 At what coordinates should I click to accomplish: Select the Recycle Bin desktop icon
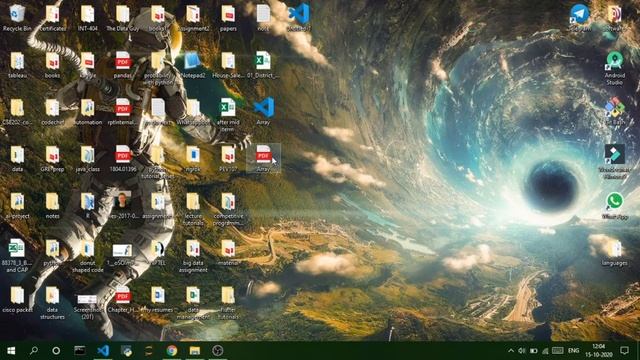coord(17,18)
